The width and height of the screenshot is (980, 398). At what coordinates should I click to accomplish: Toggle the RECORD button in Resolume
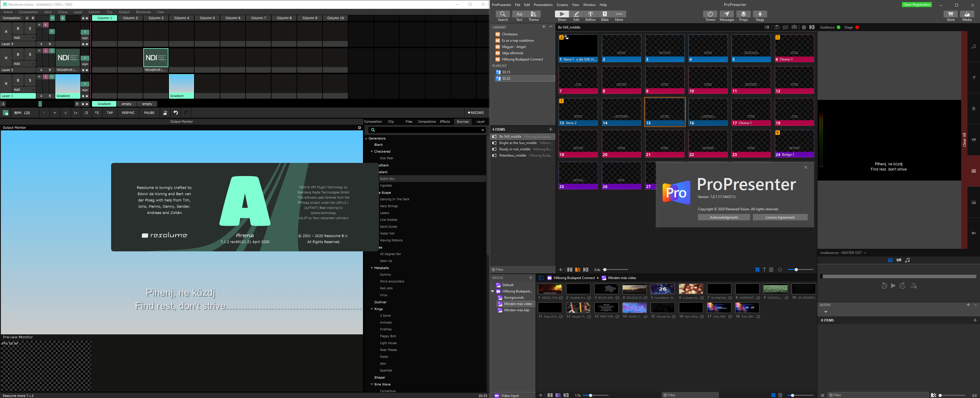[475, 113]
